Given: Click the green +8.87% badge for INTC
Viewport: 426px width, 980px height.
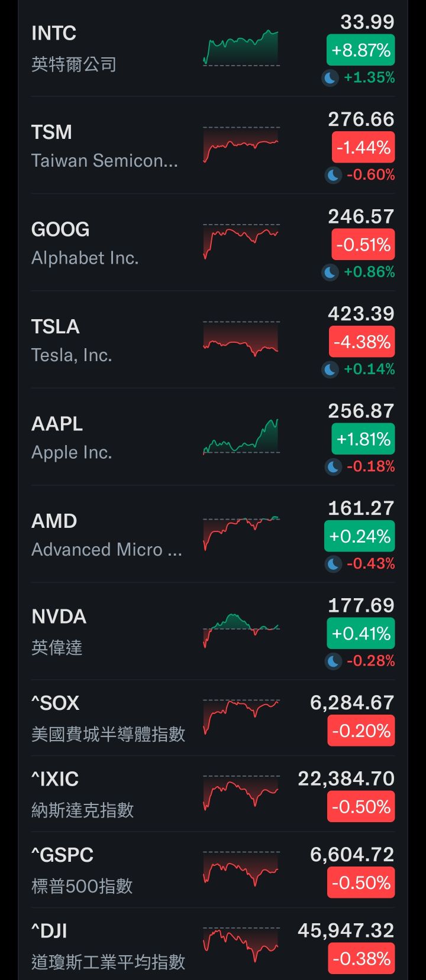Looking at the screenshot, I should [x=360, y=50].
